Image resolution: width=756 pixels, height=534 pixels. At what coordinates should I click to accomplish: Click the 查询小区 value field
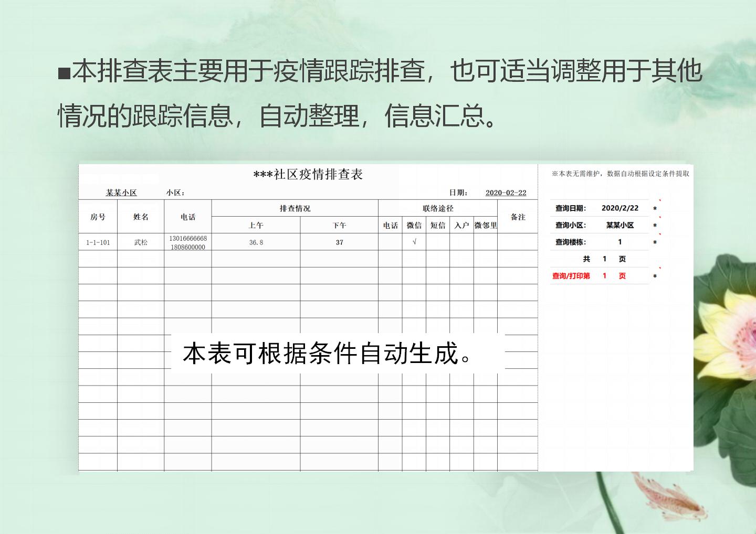tap(619, 225)
